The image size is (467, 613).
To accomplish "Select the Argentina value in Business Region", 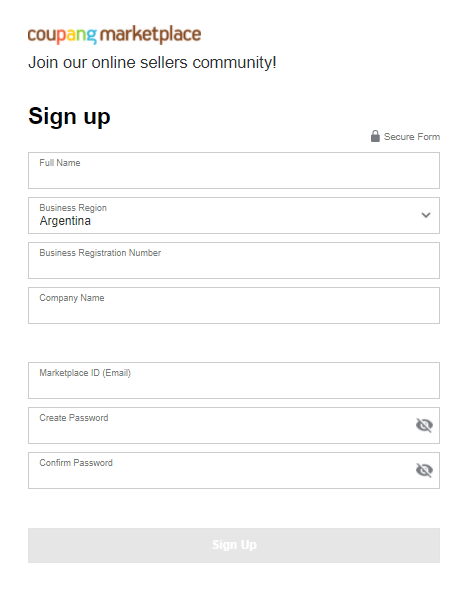I will pyautogui.click(x=65, y=221).
